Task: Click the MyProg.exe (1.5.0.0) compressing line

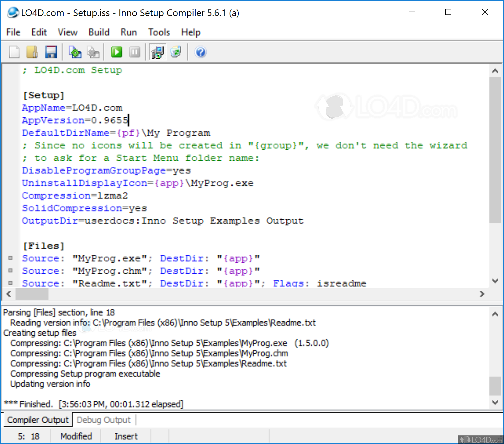Action: pyautogui.click(x=169, y=343)
